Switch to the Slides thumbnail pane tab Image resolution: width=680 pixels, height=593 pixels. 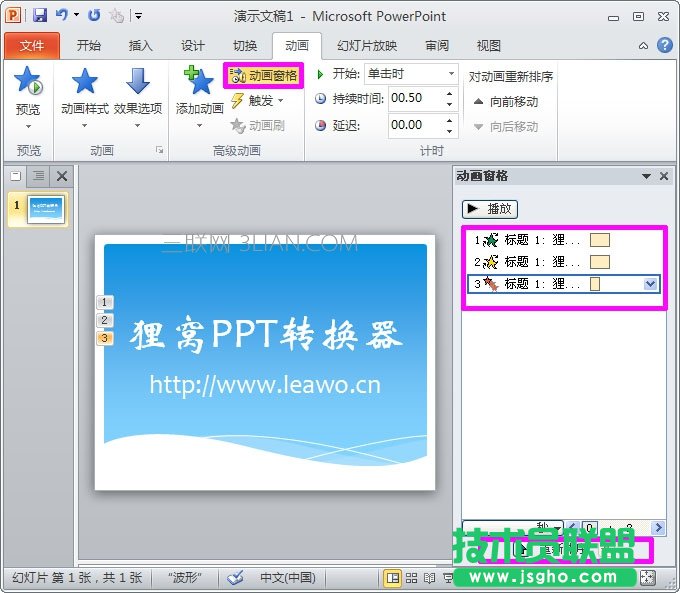point(16,176)
